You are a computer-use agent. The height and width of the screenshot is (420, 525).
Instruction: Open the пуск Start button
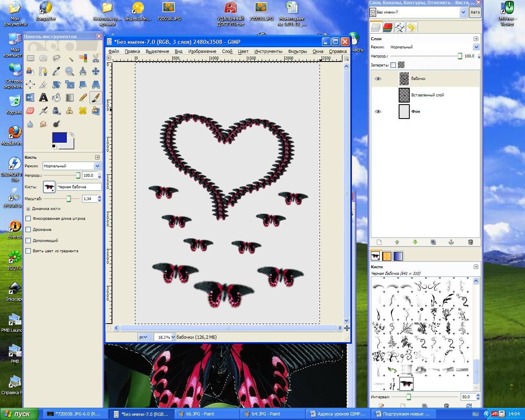pos(19,414)
